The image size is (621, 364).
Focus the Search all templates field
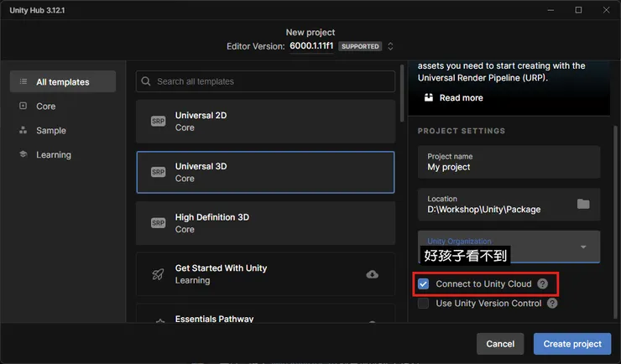click(265, 81)
